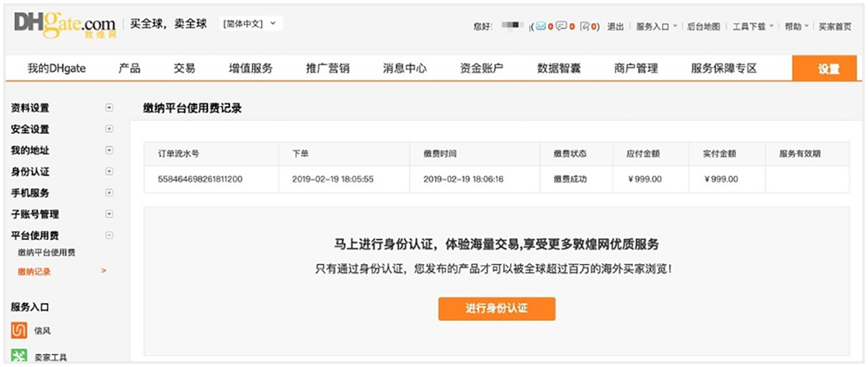Go to the 交易 tab
This screenshot has height=367, width=868.
pos(184,69)
